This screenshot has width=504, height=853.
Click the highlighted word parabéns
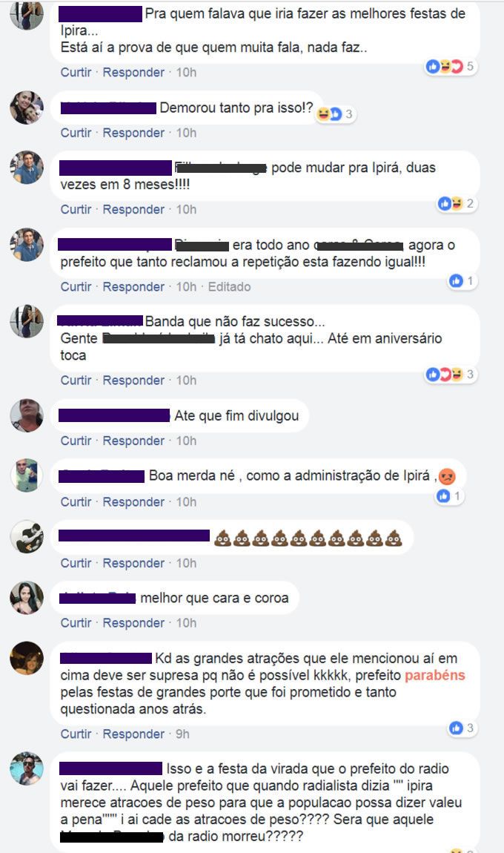(x=435, y=675)
